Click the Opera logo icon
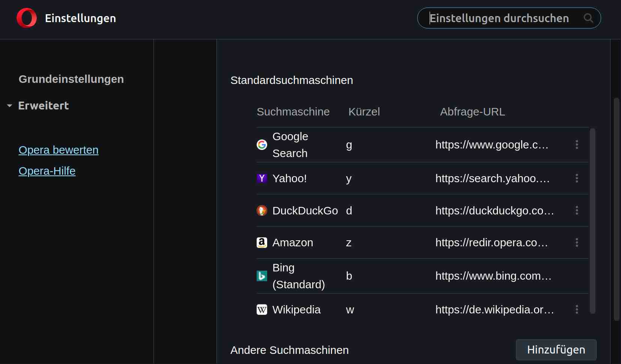 27,18
